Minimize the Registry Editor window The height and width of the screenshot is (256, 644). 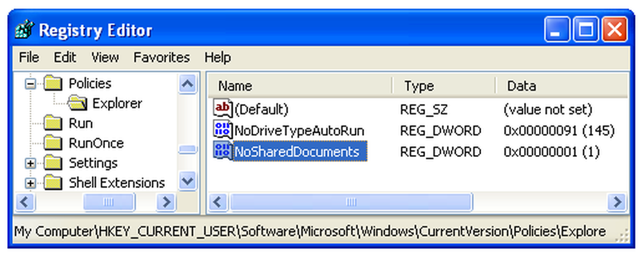click(557, 30)
